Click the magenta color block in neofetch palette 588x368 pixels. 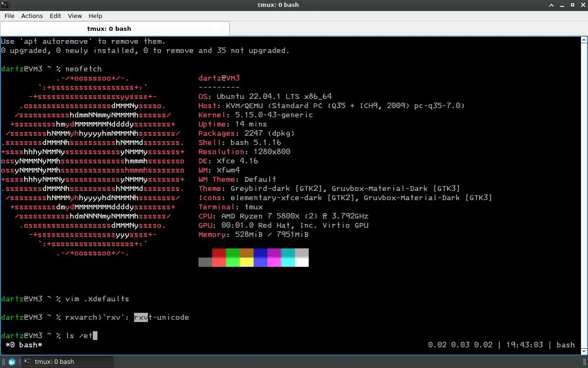tap(274, 262)
